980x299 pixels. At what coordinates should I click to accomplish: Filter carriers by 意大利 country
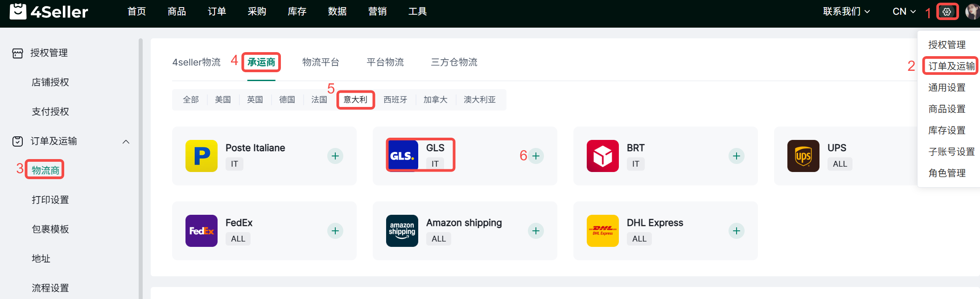tap(355, 99)
